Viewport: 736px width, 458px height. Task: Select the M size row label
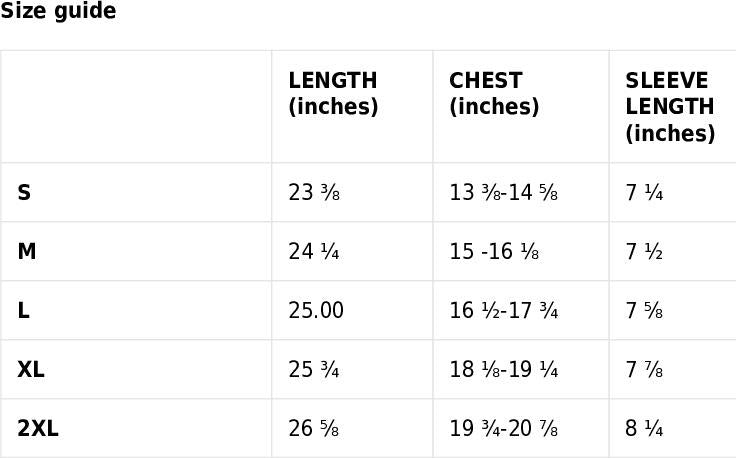point(27,252)
